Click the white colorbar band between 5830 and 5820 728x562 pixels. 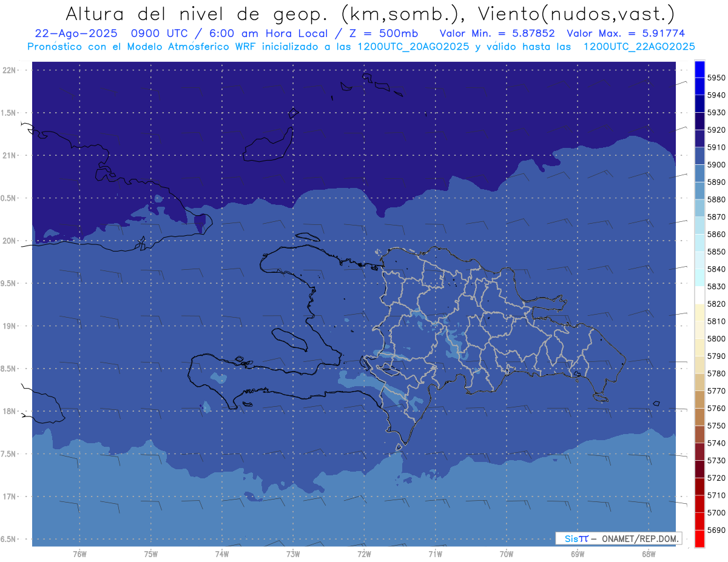(x=699, y=295)
